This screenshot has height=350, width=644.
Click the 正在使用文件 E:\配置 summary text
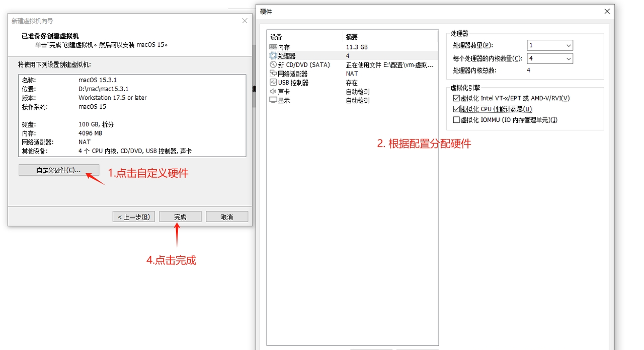[389, 64]
